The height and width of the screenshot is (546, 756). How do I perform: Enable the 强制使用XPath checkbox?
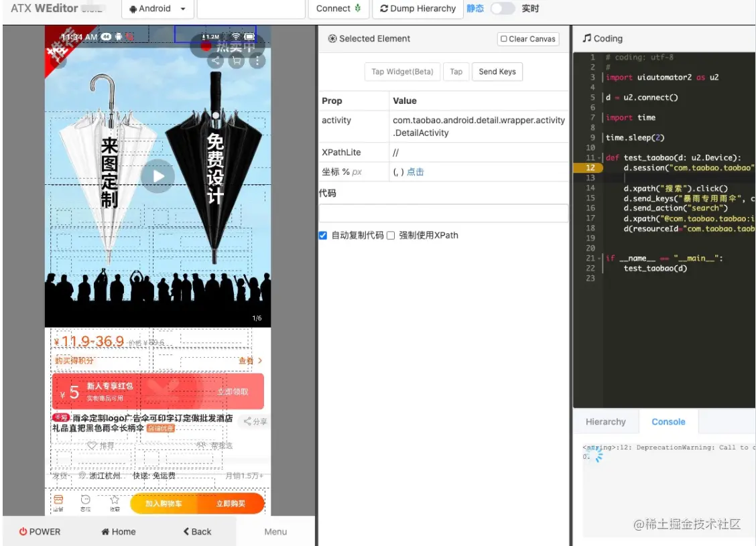(391, 235)
